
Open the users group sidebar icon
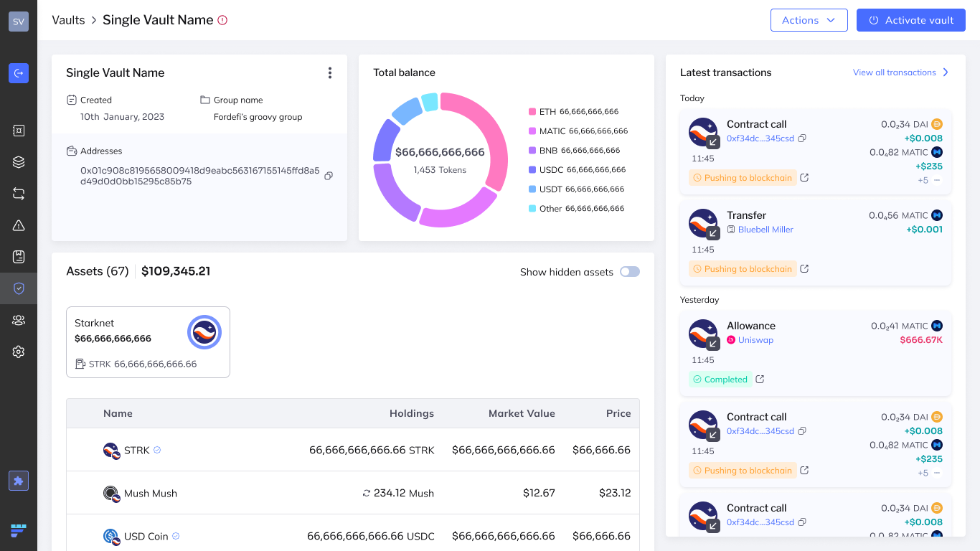19,320
